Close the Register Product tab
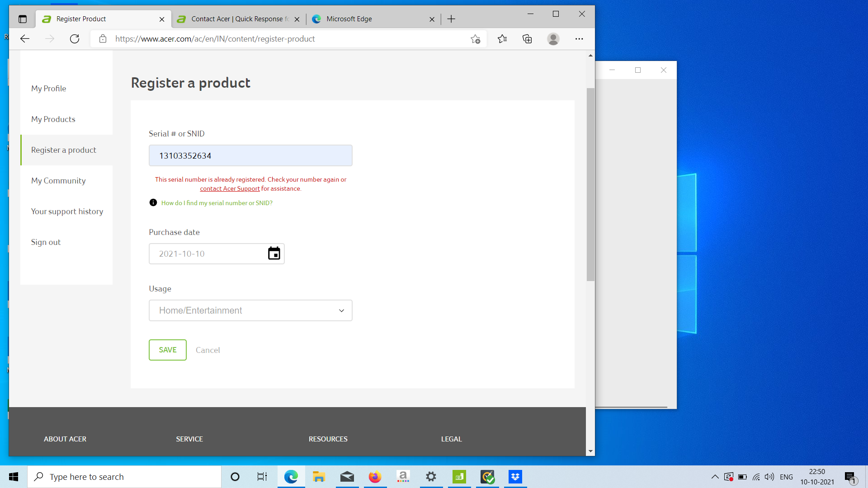This screenshot has height=488, width=868. [x=162, y=19]
